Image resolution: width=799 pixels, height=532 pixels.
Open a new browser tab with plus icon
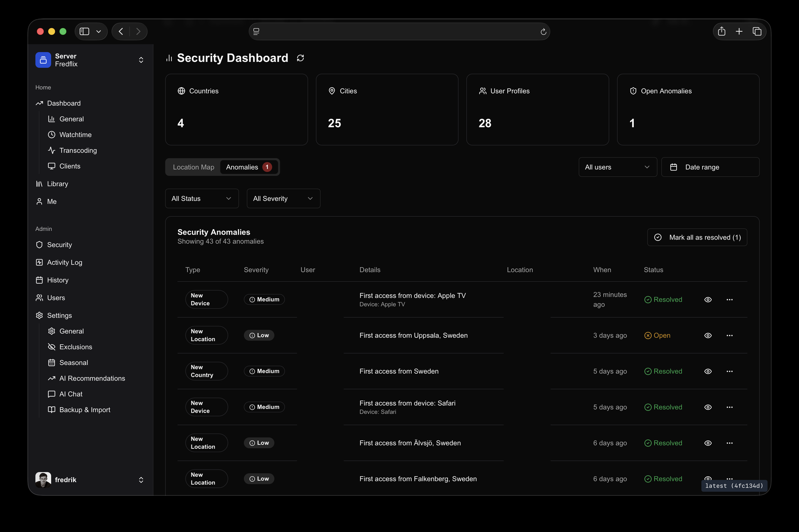pos(739,31)
